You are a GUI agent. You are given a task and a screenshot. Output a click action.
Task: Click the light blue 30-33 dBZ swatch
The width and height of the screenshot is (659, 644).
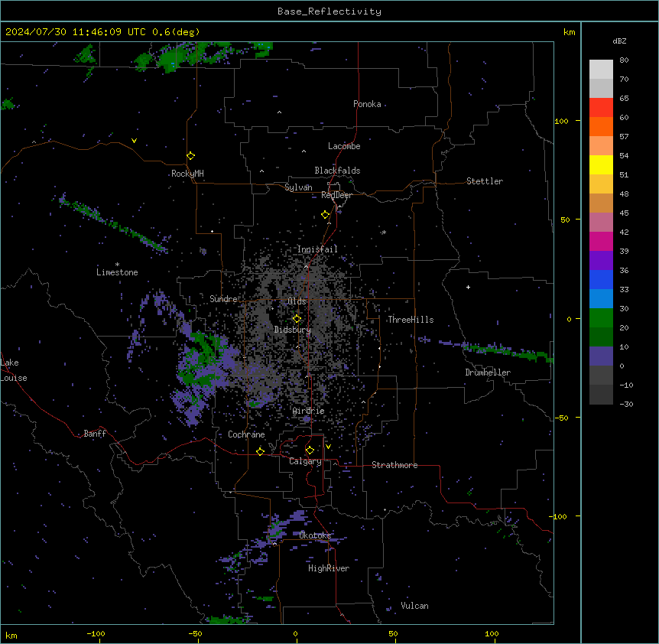tap(601, 299)
